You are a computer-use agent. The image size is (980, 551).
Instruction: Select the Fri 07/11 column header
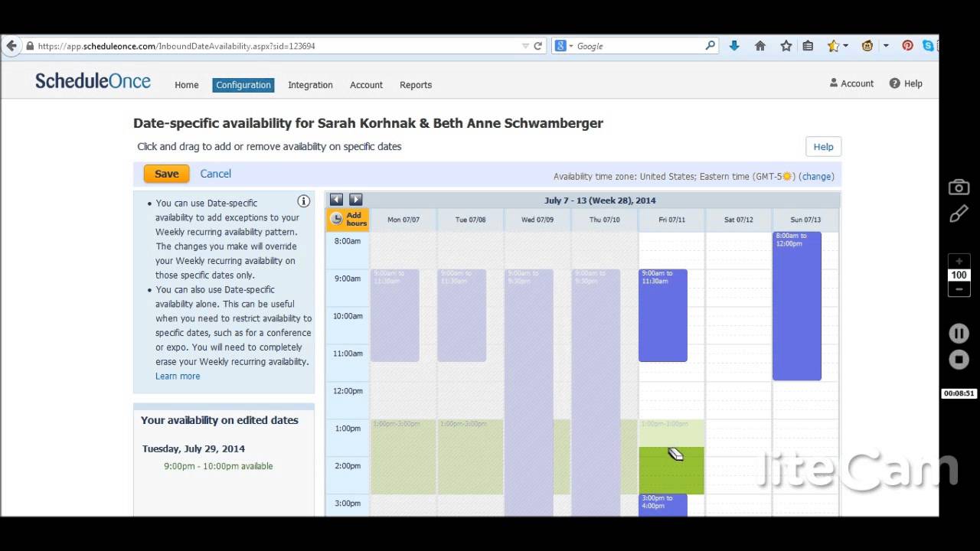coord(671,220)
